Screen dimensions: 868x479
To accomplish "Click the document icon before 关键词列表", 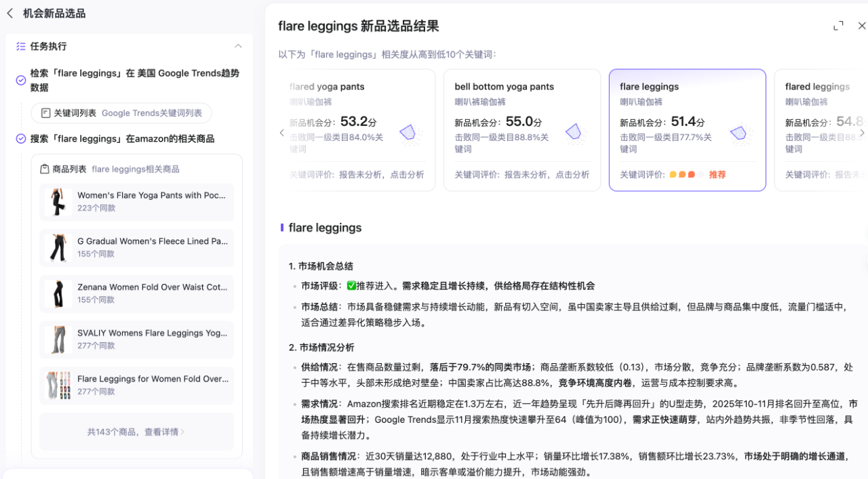I will [x=44, y=113].
